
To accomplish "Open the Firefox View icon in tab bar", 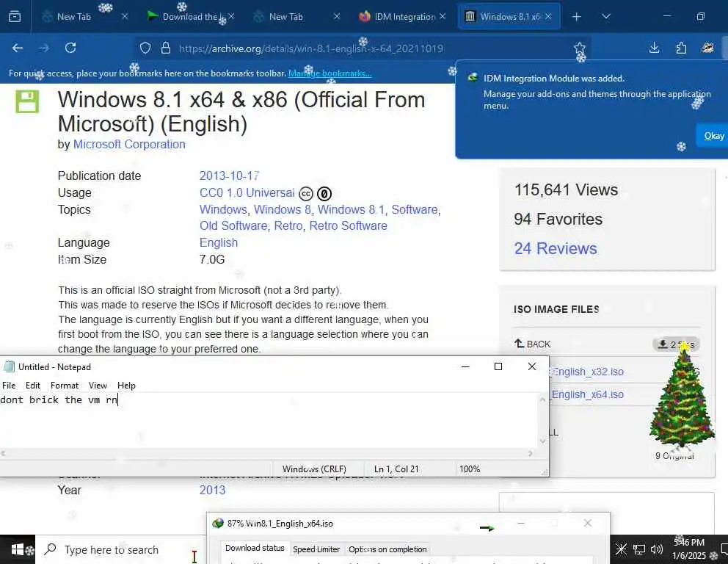I will tap(15, 17).
